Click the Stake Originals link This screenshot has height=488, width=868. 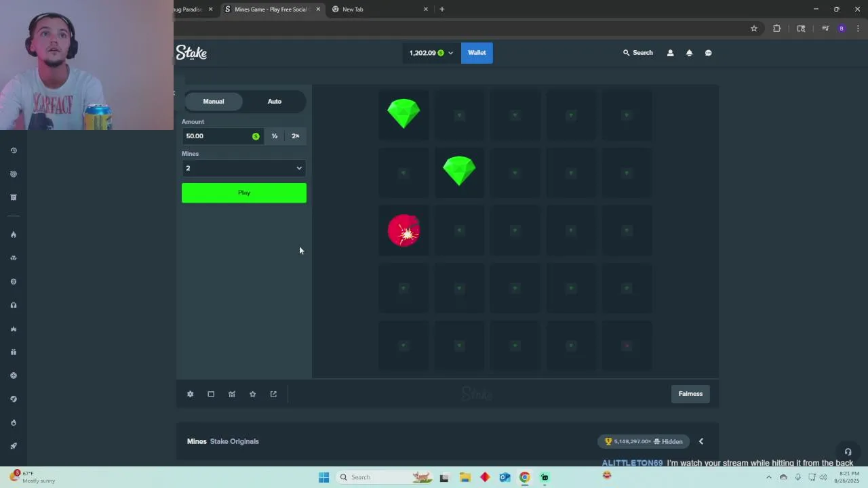pyautogui.click(x=234, y=441)
